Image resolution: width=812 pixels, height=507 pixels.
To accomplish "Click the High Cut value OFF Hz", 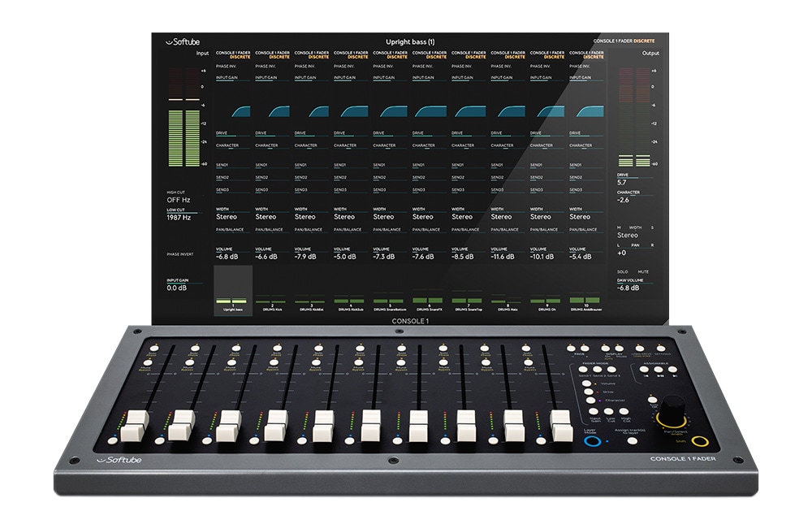I will coord(179,200).
